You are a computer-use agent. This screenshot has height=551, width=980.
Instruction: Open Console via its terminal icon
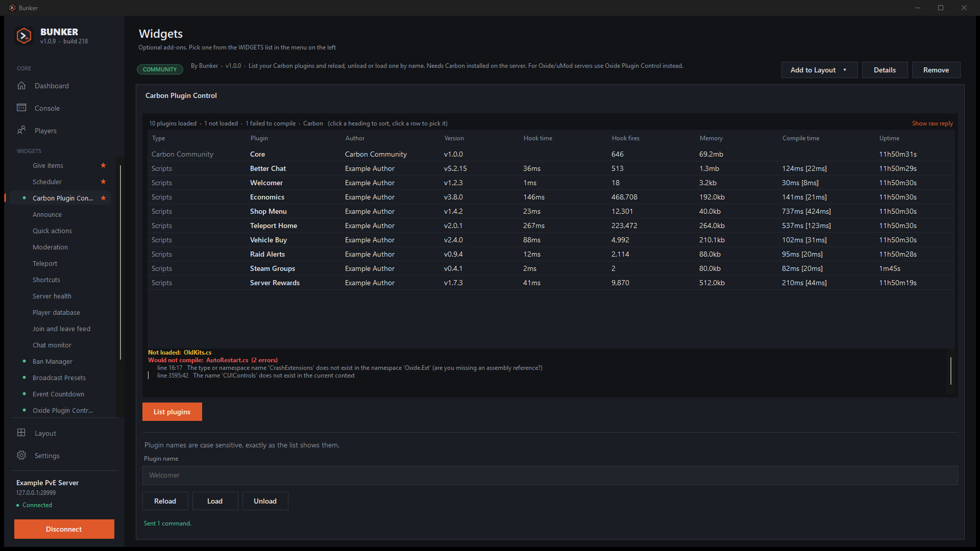(x=21, y=108)
